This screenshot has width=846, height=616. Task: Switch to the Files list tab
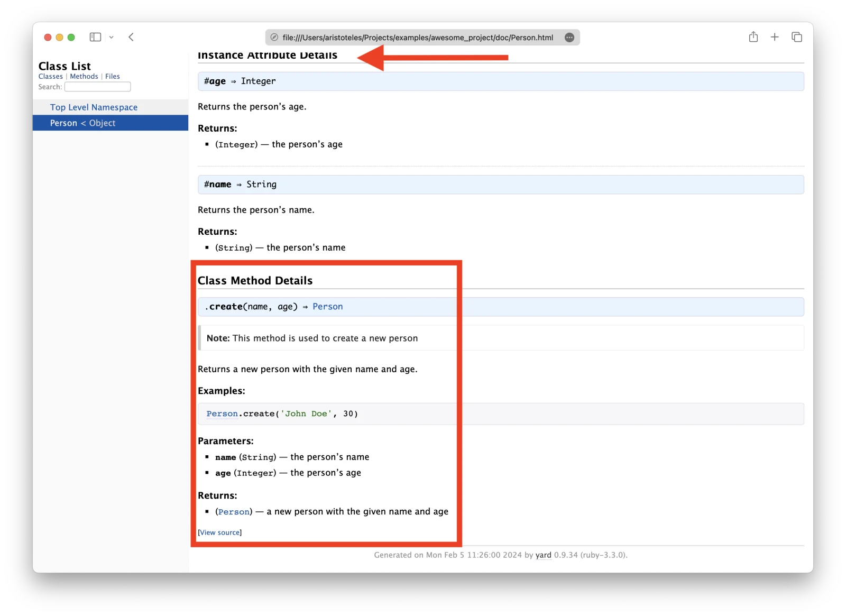(x=112, y=77)
